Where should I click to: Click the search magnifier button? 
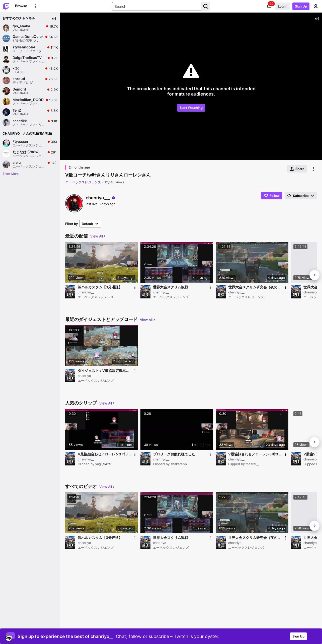click(206, 6)
